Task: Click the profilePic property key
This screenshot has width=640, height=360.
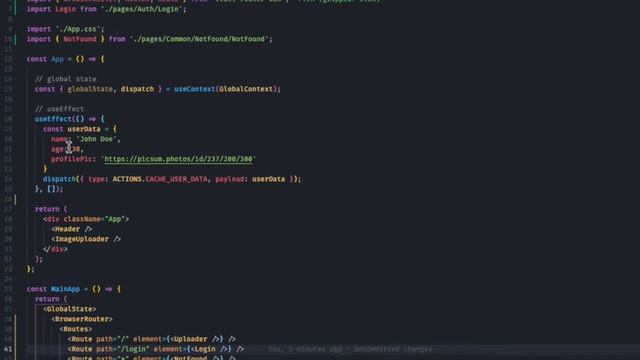Action: tap(71, 159)
